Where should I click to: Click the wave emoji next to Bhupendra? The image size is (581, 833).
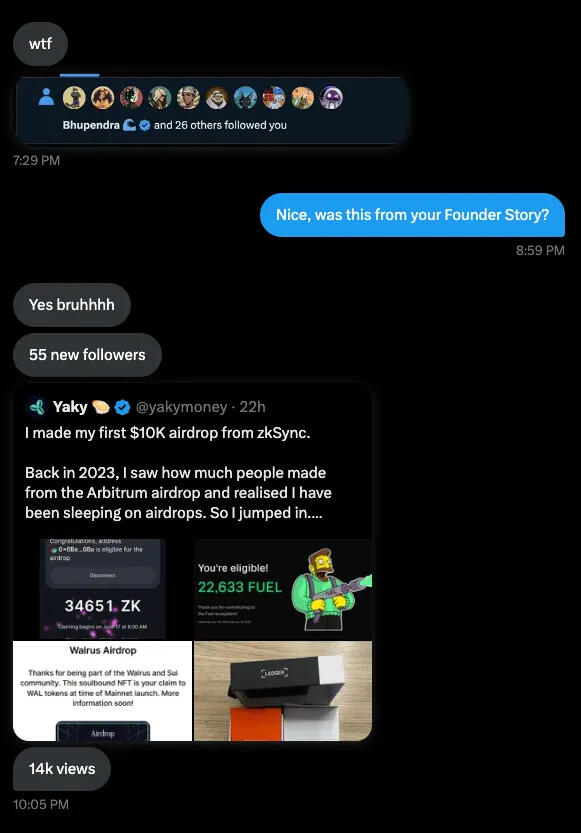coord(130,125)
